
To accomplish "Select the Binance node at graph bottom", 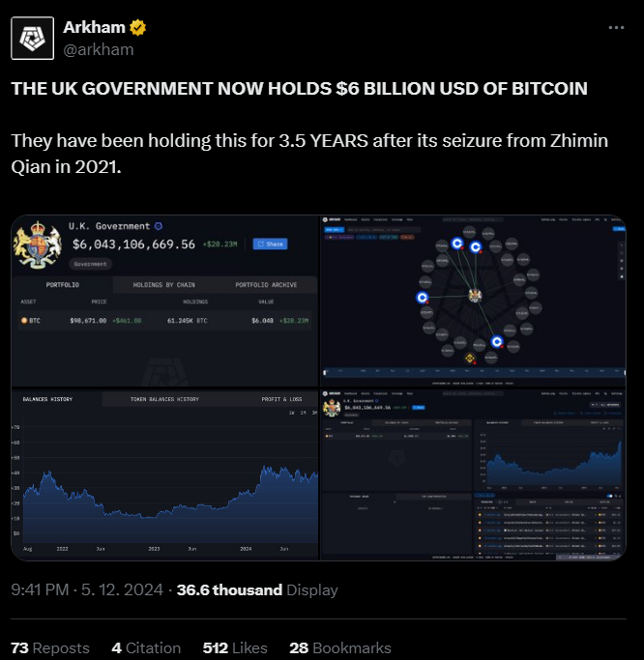I will 470,359.
